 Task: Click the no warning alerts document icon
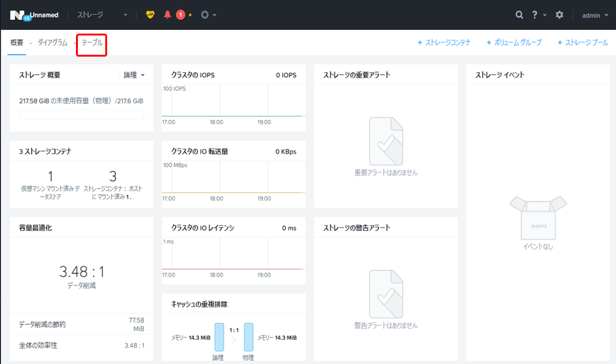pos(386,294)
